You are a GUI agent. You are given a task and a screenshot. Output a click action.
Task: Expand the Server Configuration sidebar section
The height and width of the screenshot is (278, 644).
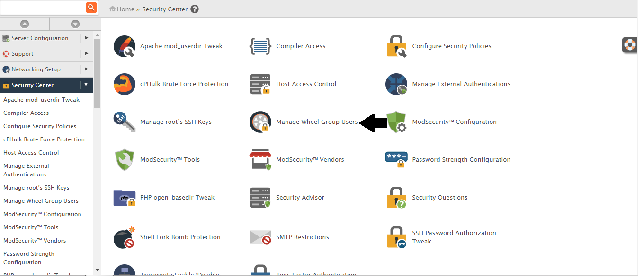(x=86, y=38)
